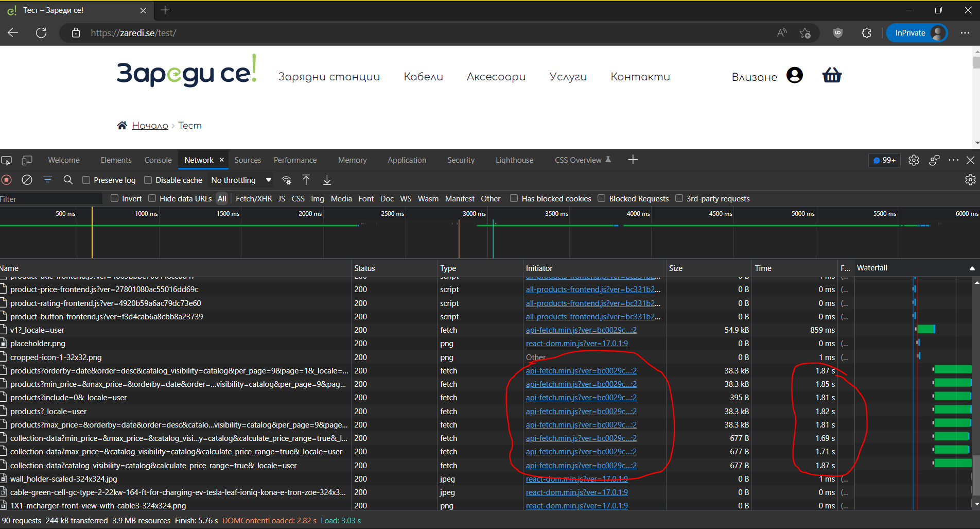The image size is (980, 529).
Task: Clear the network log
Action: tap(27, 180)
